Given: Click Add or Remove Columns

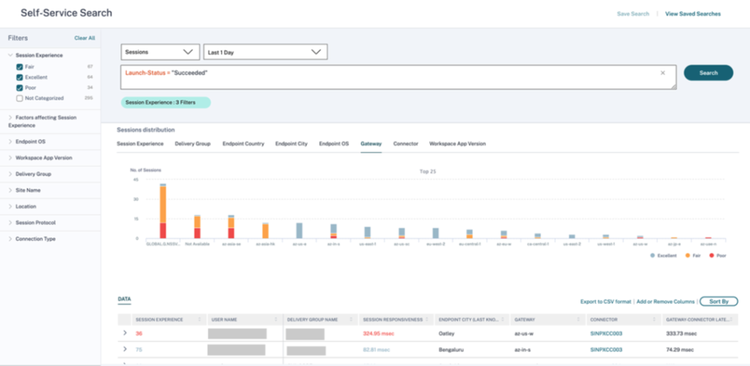Looking at the screenshot, I should pos(665,302).
